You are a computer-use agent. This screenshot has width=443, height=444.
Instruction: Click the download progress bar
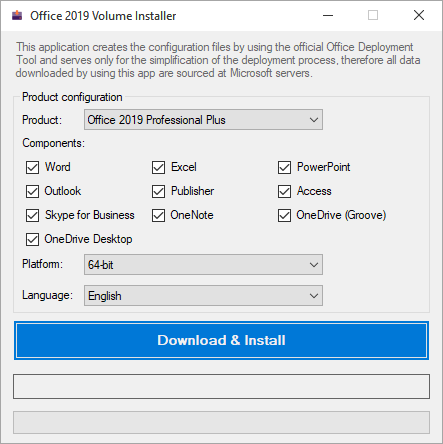click(221, 422)
